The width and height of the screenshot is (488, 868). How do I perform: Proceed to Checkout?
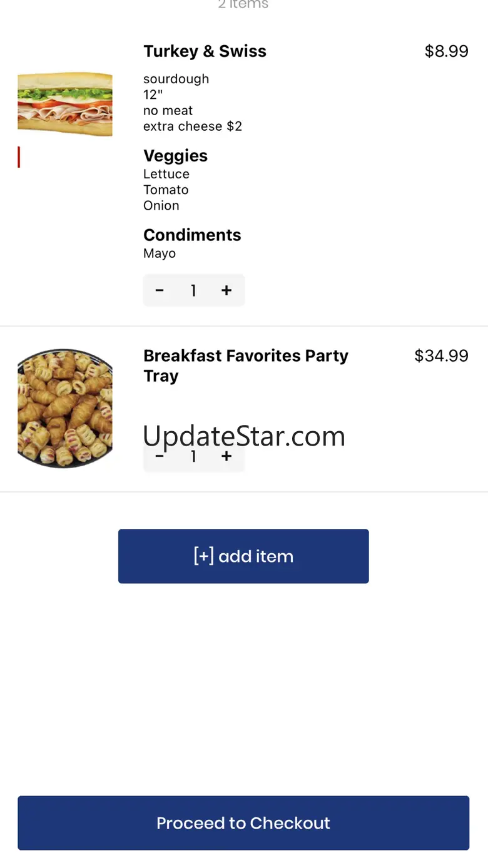(x=243, y=823)
